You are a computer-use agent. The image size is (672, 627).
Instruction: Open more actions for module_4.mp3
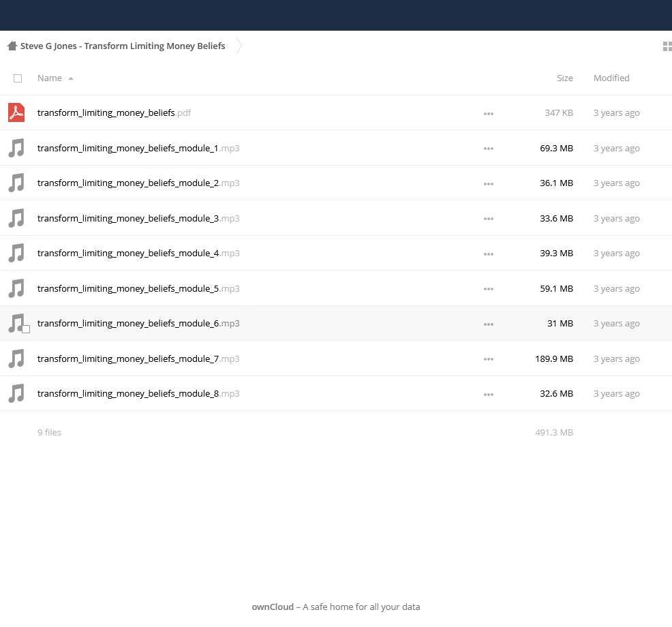489,254
